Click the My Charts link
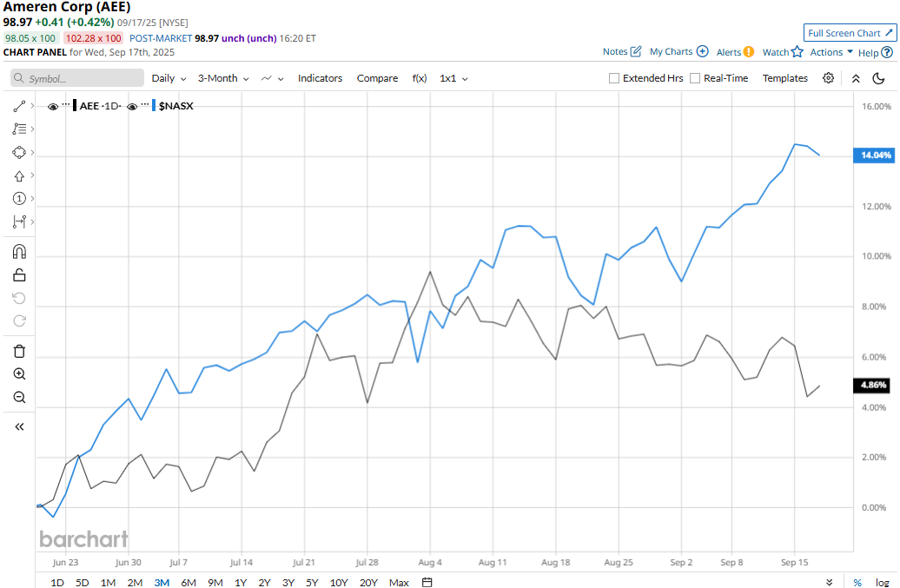The image size is (900, 588). pos(671,51)
